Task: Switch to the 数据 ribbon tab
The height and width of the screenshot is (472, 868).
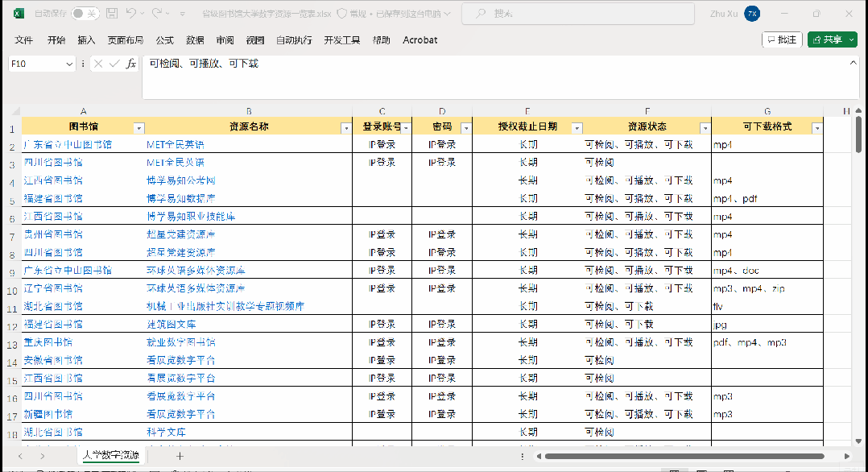Action: (195, 40)
